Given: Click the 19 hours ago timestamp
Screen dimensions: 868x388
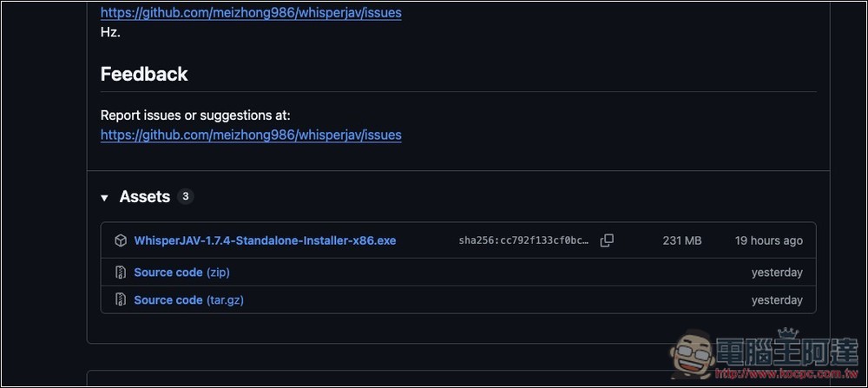Looking at the screenshot, I should tap(769, 240).
